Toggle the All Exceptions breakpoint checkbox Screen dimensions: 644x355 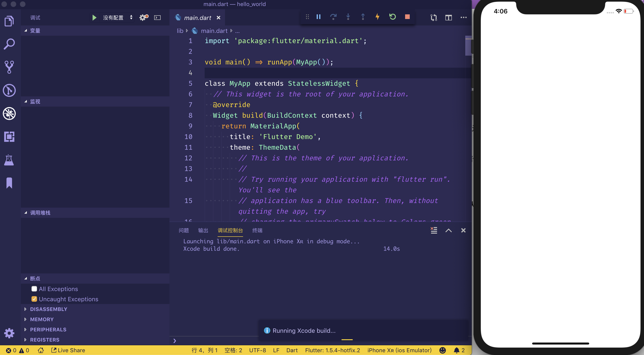(x=34, y=288)
